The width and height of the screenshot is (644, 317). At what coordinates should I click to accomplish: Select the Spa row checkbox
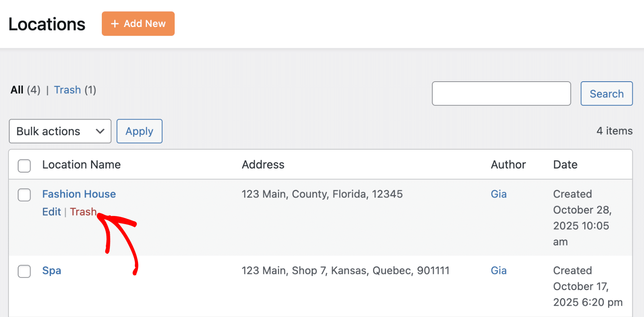coord(24,271)
